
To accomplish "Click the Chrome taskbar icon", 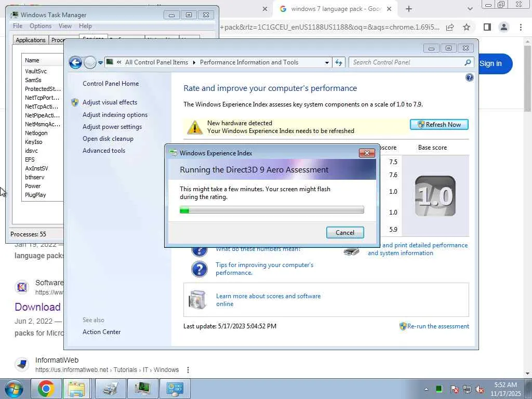I will point(46,389).
